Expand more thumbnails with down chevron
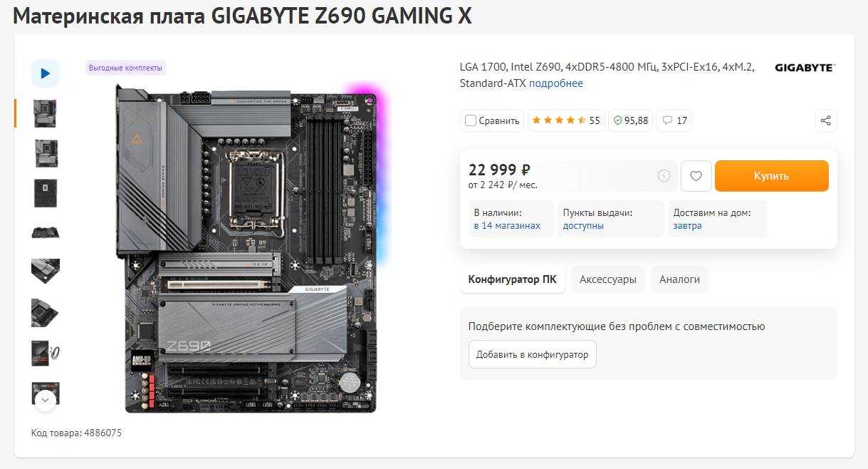 [46, 400]
